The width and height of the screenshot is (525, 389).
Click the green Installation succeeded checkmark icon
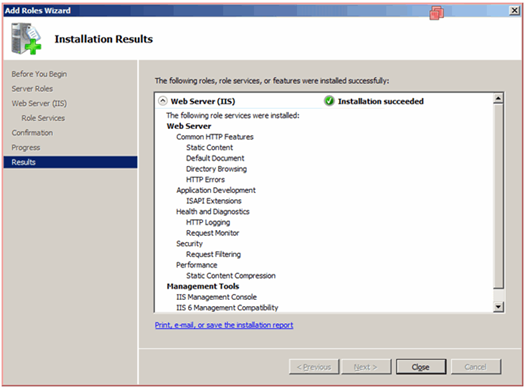329,101
